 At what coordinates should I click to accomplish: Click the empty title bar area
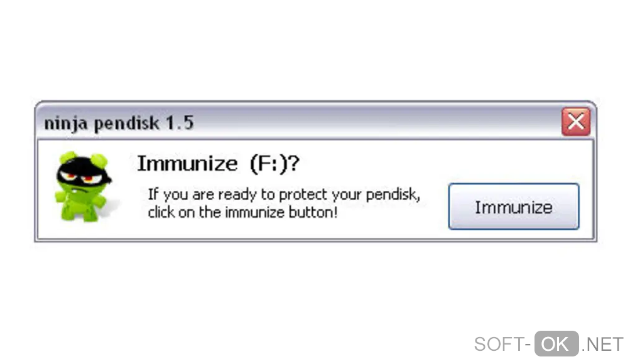(377, 122)
